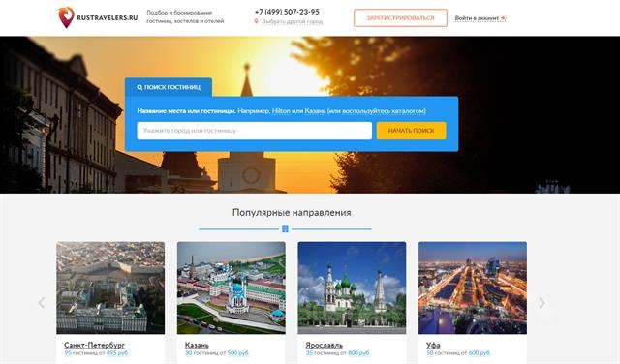The width and height of the screenshot is (620, 364).
Task: Click the Казань example link in search hint
Action: point(315,111)
